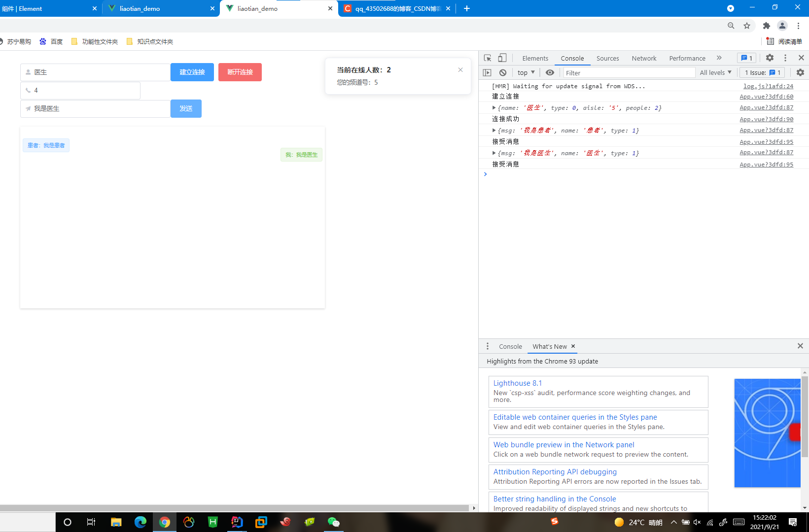Open the messages badge showing 1
The image size is (809, 532).
[746, 58]
